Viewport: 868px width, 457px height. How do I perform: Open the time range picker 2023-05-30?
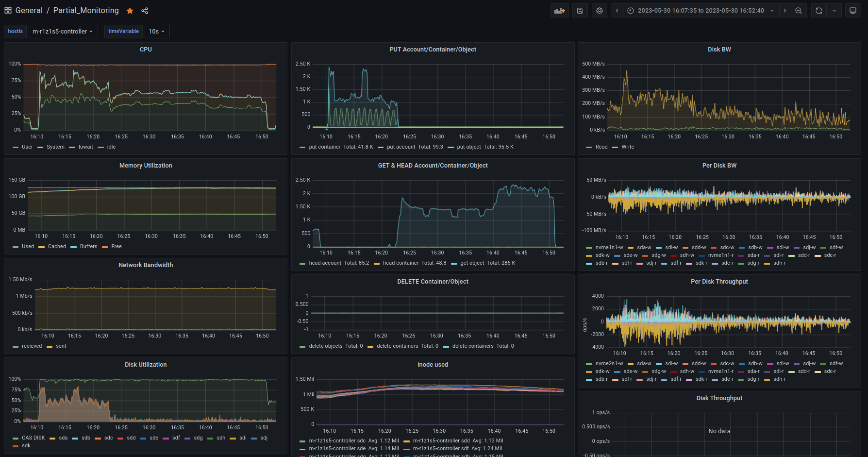click(x=701, y=11)
